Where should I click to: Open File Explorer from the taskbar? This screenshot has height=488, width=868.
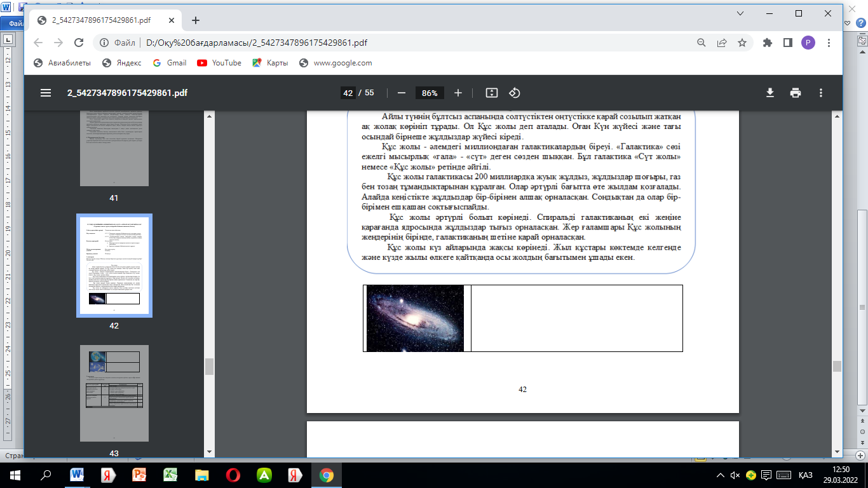coord(201,475)
